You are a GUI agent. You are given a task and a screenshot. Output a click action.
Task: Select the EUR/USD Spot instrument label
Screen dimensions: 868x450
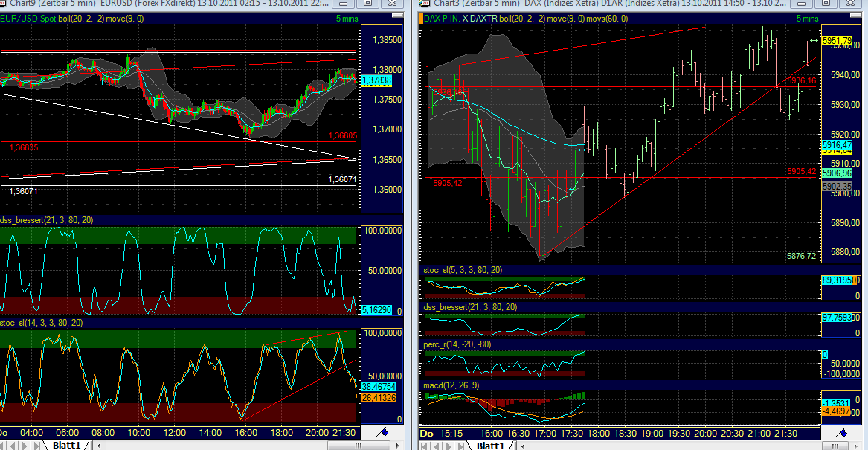tap(28, 19)
